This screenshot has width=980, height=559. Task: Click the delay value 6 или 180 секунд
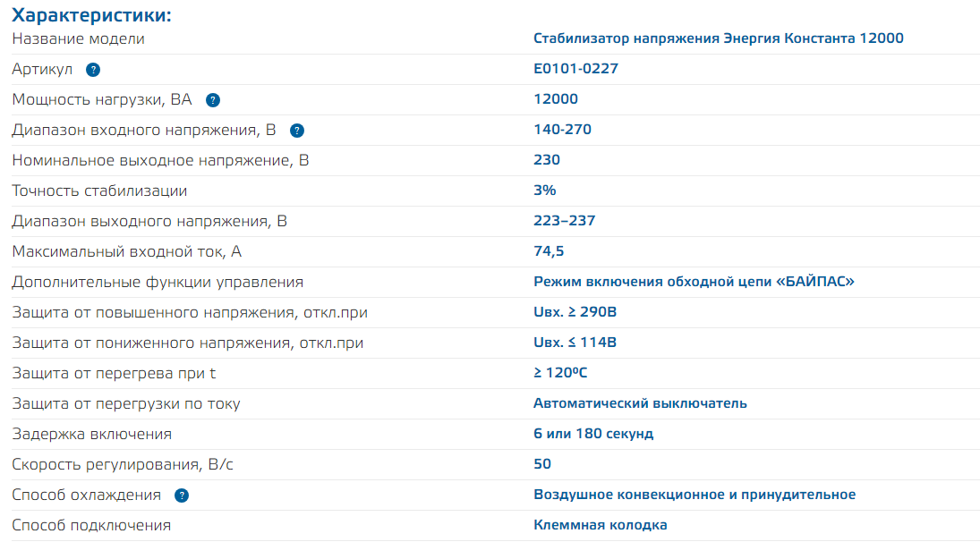coord(593,434)
